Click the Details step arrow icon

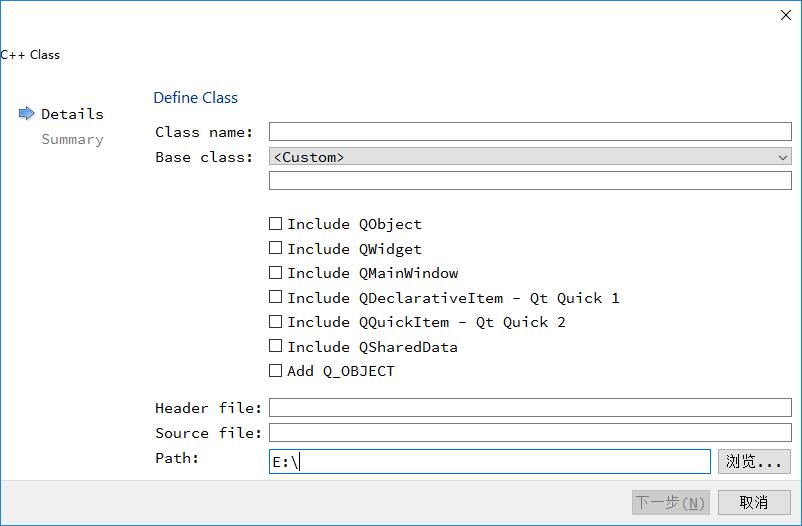click(x=27, y=114)
